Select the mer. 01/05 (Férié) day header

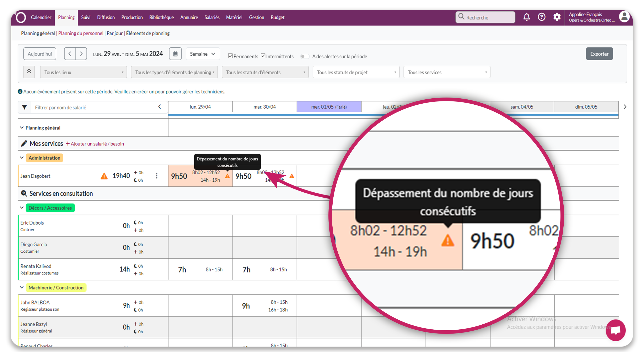(329, 107)
